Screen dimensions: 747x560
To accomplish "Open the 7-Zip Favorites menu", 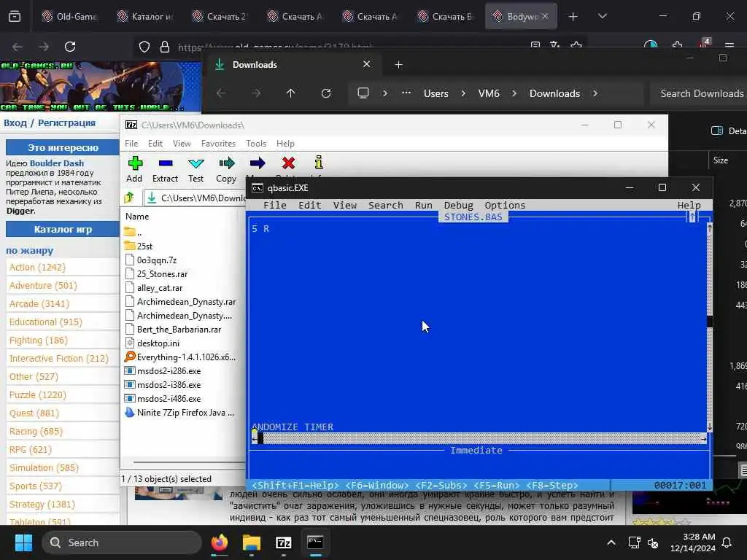I will [218, 144].
